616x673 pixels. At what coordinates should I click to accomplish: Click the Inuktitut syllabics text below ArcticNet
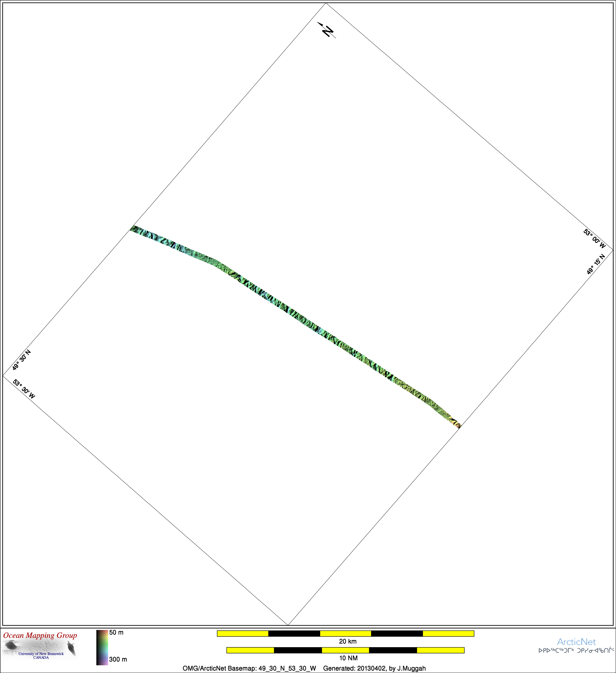click(576, 650)
